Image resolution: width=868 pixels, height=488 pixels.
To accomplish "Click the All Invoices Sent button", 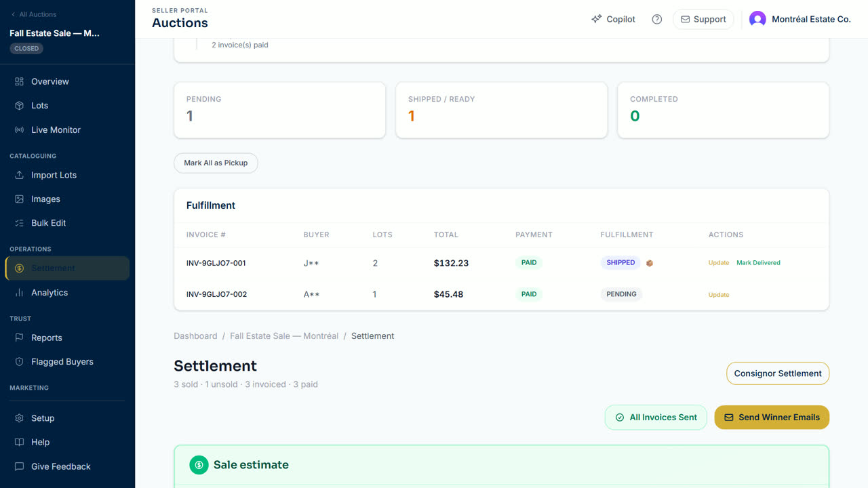I will tap(656, 418).
